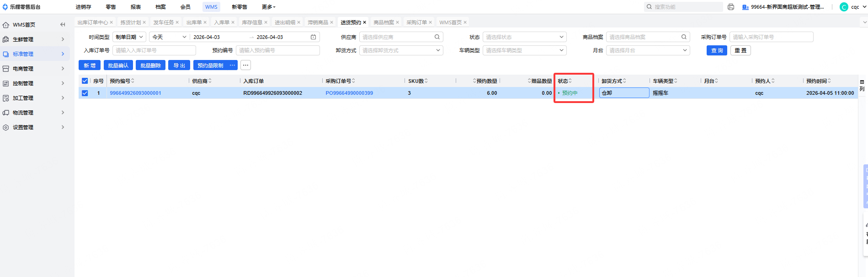Image resolution: width=868 pixels, height=277 pixels.
Task: Open the 月台 filter dropdown
Action: (648, 50)
